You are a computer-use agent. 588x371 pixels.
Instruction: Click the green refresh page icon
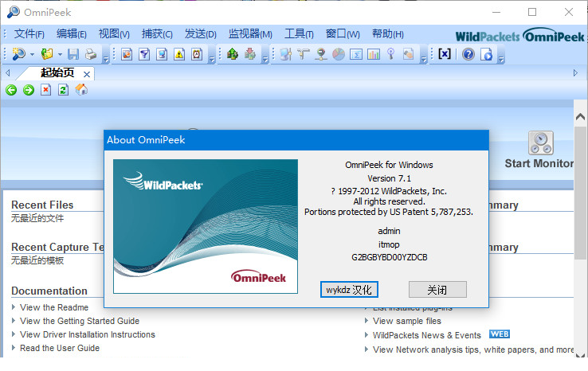[63, 90]
